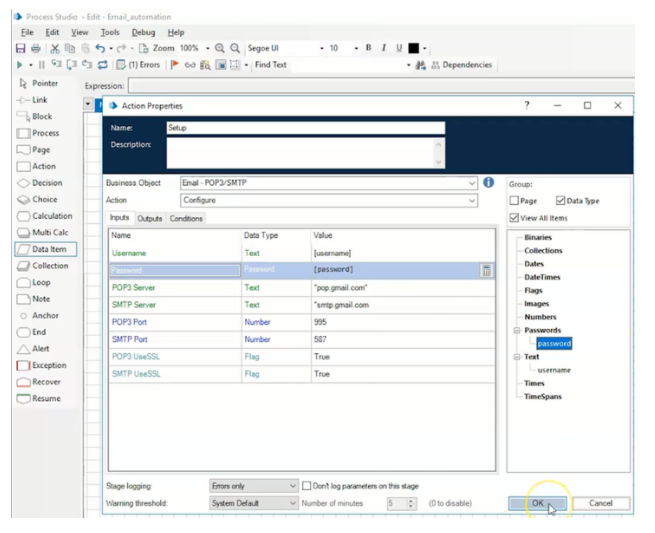
Task: Uncheck the Data Type checkbox
Action: (560, 201)
